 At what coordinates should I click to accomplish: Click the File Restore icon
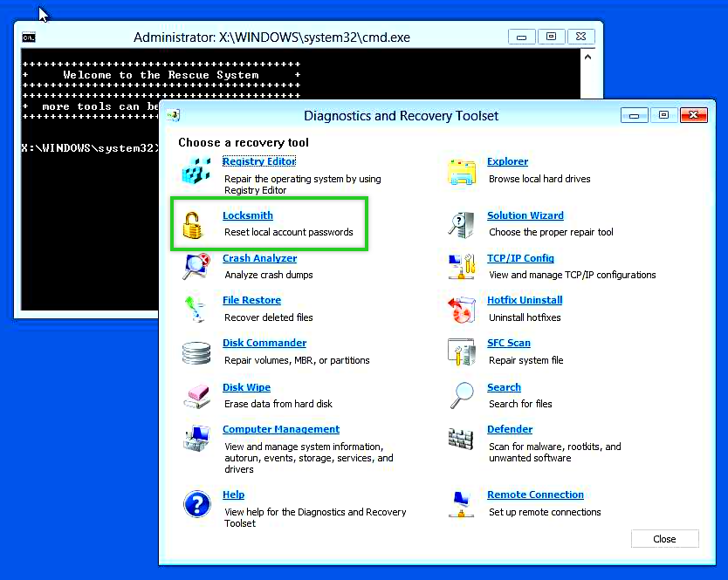coord(194,309)
